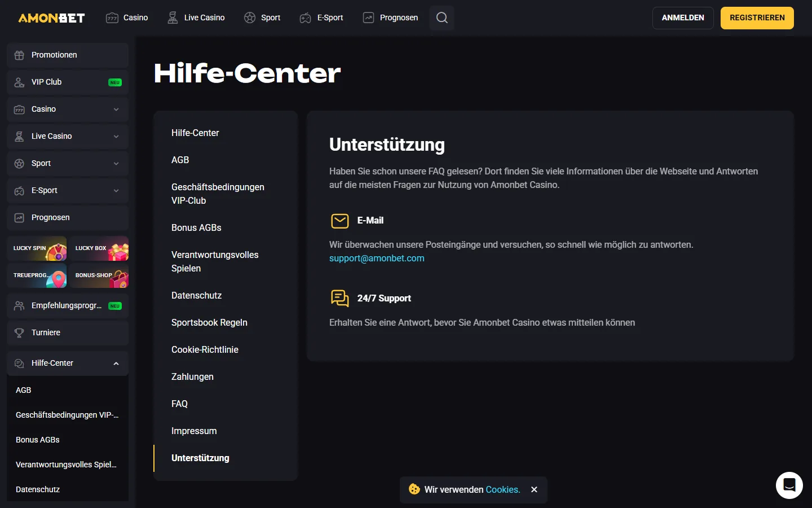The width and height of the screenshot is (812, 508).
Task: Expand the sidebar Live Casino chevron
Action: point(116,137)
